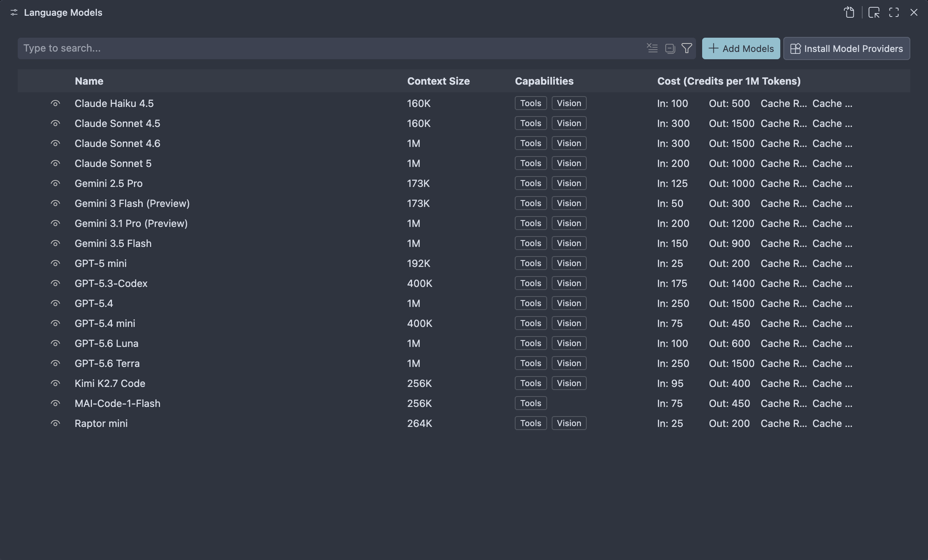Image resolution: width=928 pixels, height=560 pixels.
Task: Select the Gemini 2.5 Pro name
Action: click(x=108, y=183)
